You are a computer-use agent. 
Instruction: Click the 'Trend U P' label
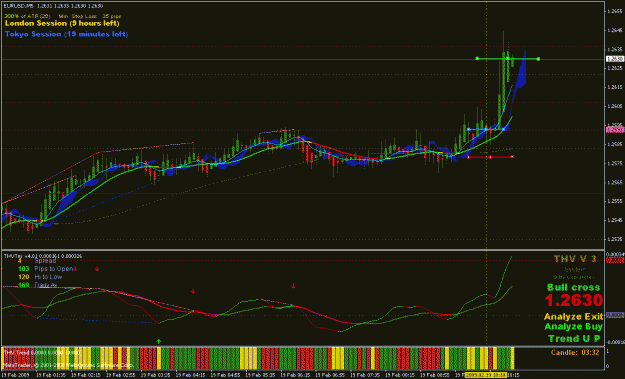pos(574,339)
